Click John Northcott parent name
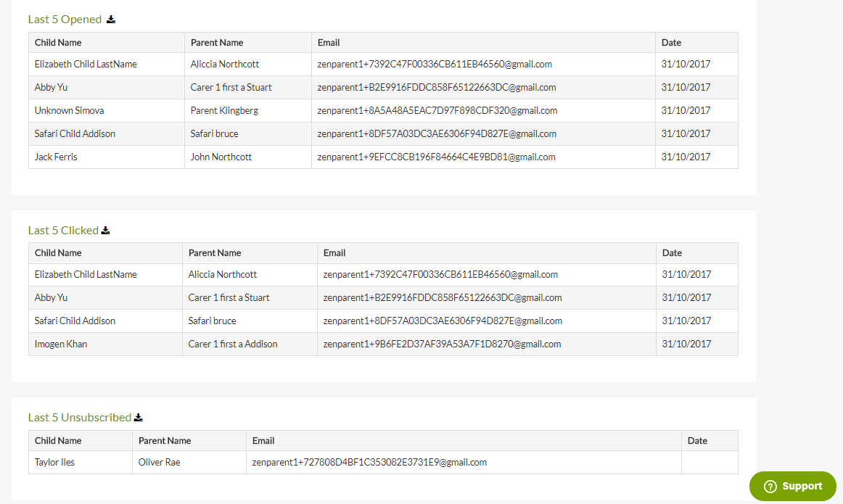Screen dimensions: 843x504 coord(221,157)
